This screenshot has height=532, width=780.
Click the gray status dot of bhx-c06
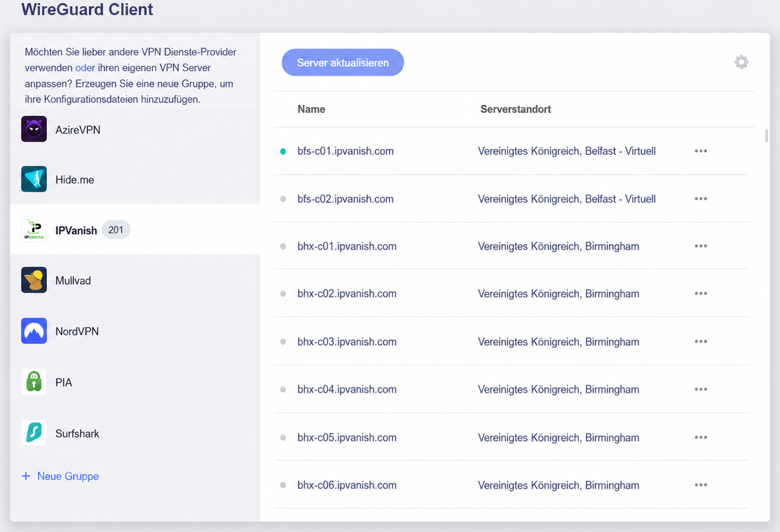coord(283,485)
